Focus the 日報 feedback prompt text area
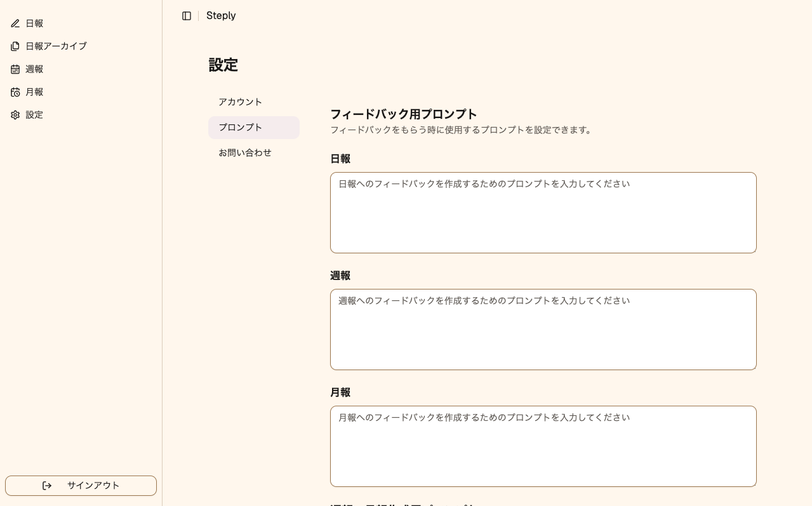Screen dimensions: 812x506 543,213
